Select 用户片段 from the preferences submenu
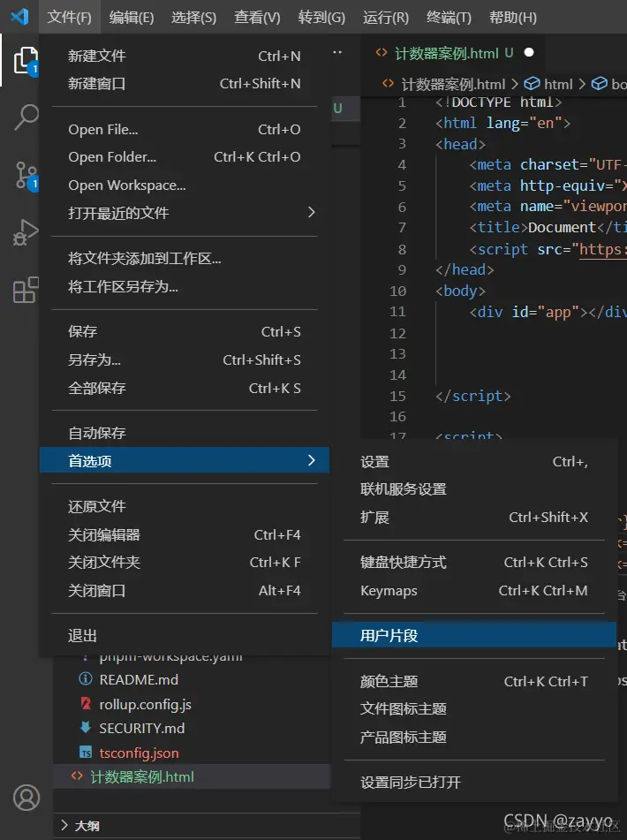The height and width of the screenshot is (840, 627). [x=397, y=634]
